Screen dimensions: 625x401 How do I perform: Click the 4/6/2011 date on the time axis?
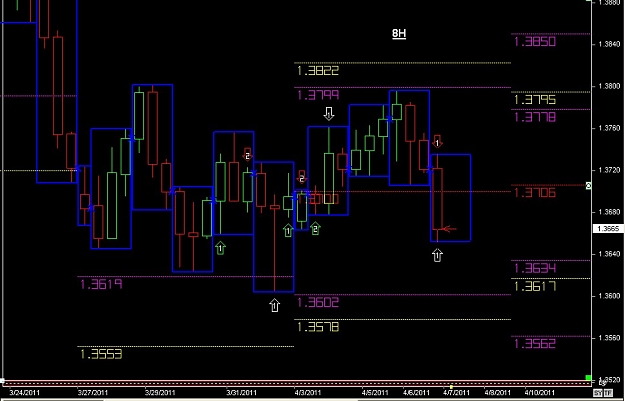pyautogui.click(x=417, y=393)
